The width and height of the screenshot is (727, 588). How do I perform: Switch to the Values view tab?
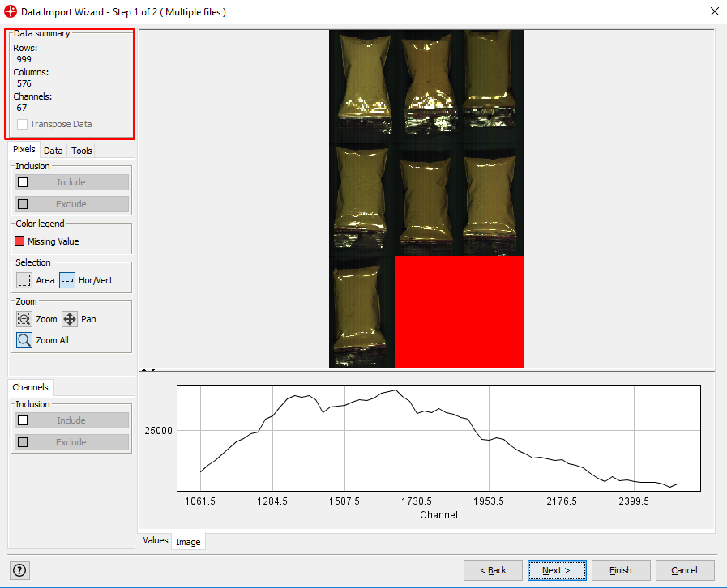pos(155,540)
